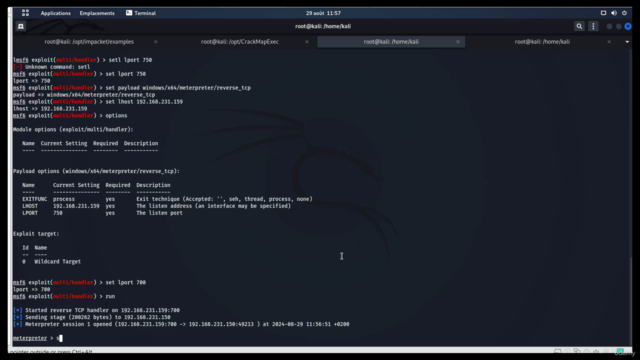Open the volume speaker tray icon

(614, 13)
